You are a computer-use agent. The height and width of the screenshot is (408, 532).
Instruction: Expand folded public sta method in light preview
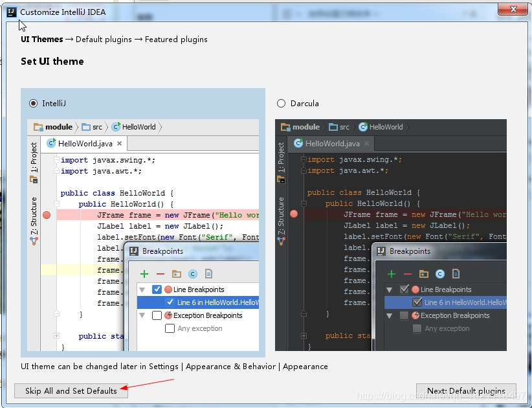57,336
